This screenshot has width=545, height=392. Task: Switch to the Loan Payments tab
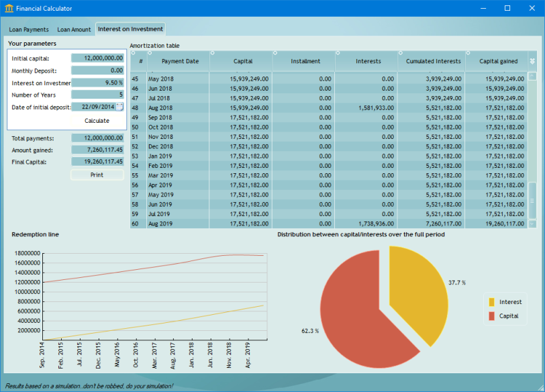(x=28, y=29)
